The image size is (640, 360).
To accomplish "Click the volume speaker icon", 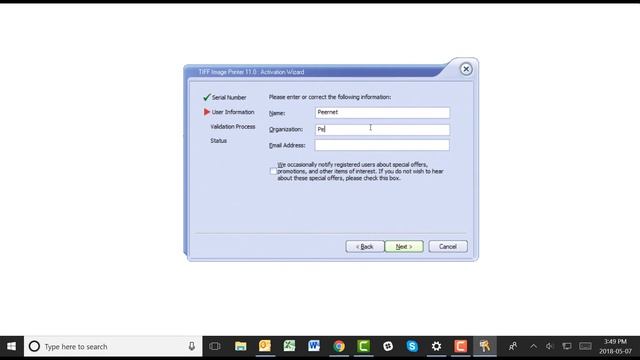I will (x=550, y=347).
